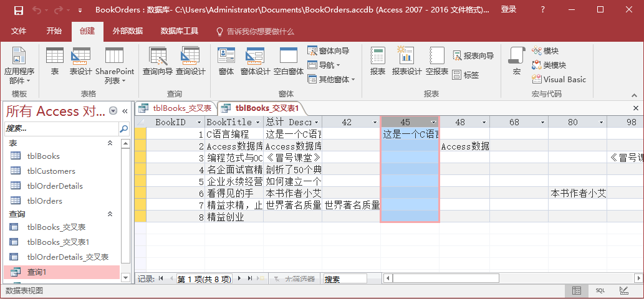
Task: Click the 登录 sign-in button
Action: click(509, 10)
